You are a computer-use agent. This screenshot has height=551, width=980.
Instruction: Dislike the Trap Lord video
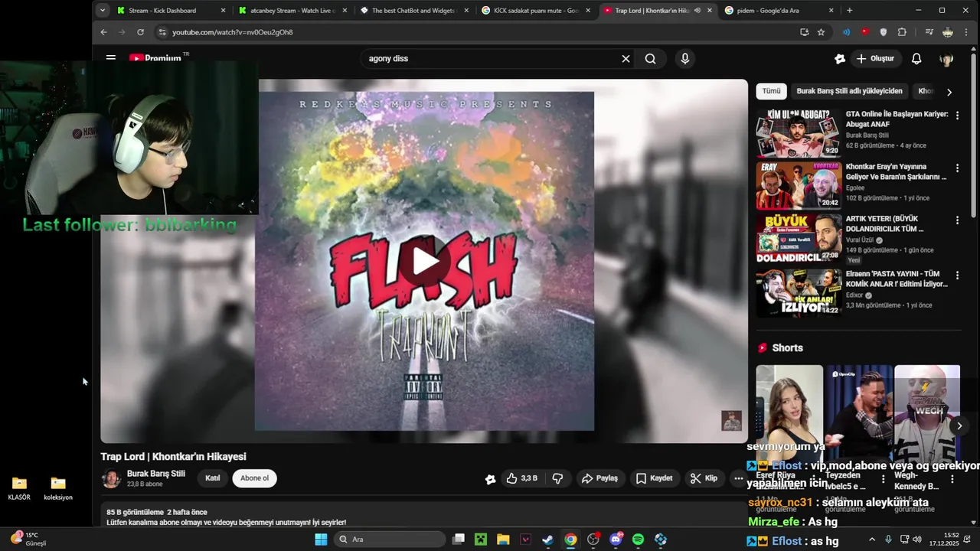[557, 478]
